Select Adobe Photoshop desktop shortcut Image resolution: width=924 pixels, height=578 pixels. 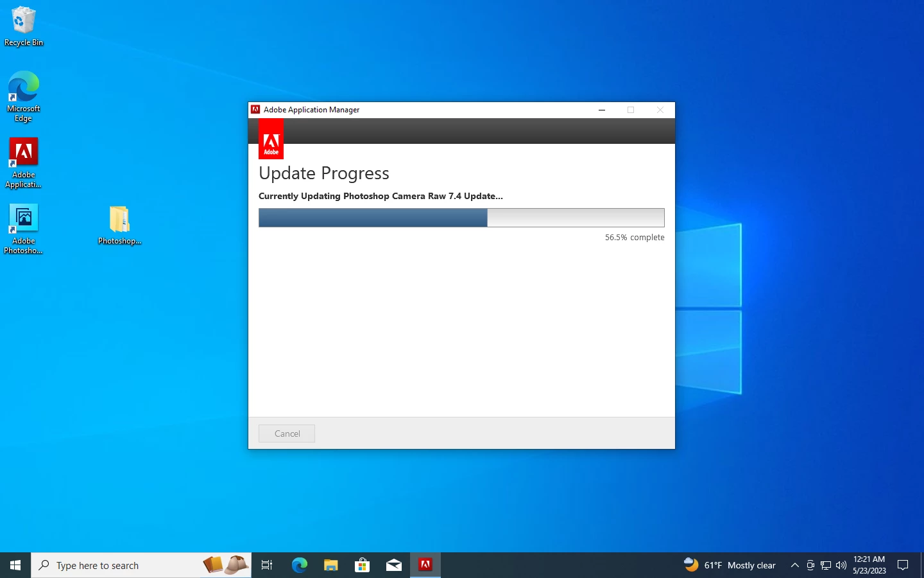(x=24, y=229)
